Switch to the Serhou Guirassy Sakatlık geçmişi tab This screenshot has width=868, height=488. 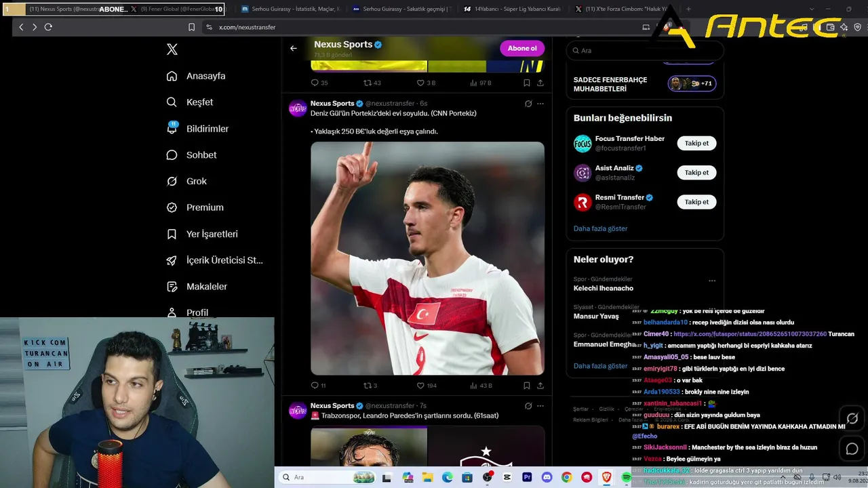coord(401,9)
